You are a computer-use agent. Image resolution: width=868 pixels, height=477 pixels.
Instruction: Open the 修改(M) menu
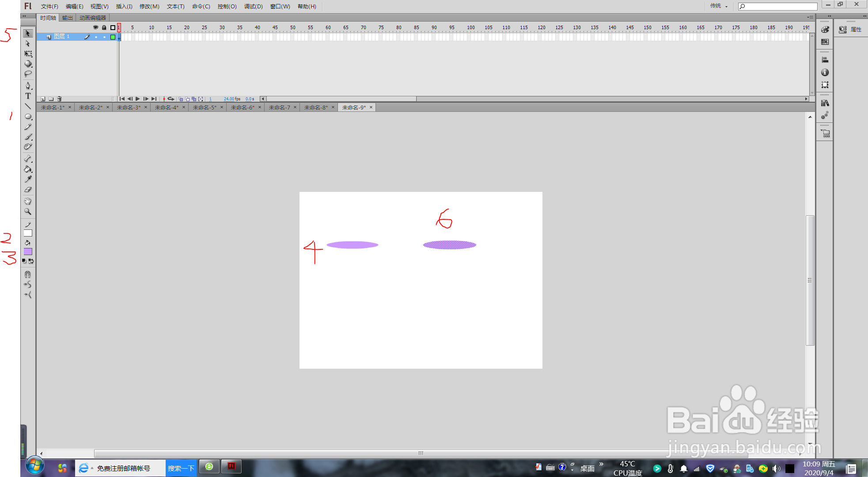click(x=149, y=6)
